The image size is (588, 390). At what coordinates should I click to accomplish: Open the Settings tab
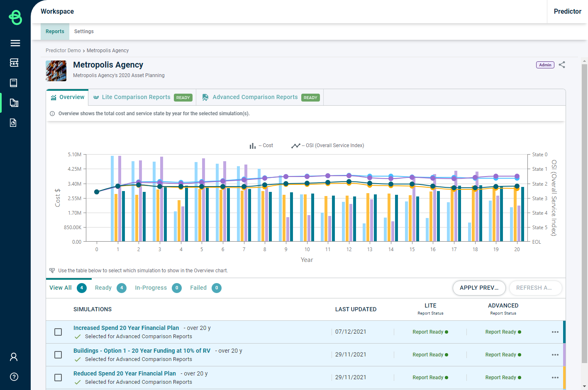point(84,31)
